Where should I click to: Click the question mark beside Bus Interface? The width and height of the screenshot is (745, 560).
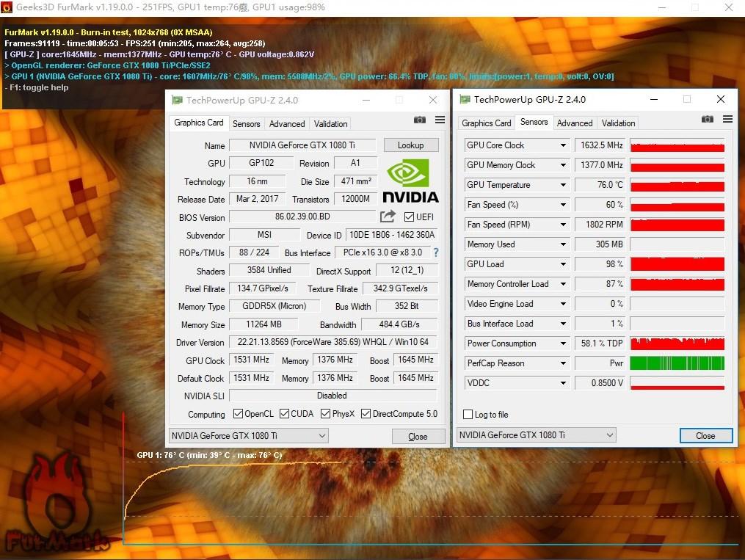(435, 253)
